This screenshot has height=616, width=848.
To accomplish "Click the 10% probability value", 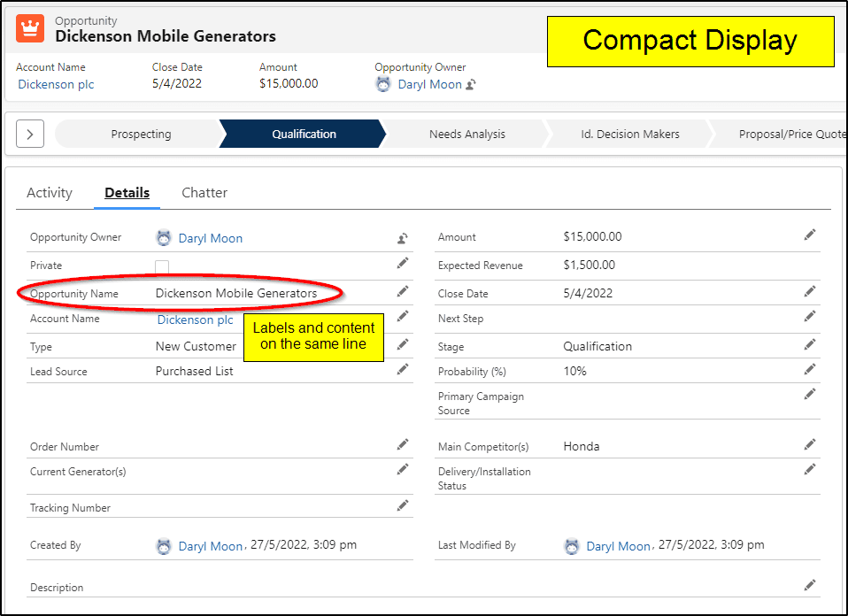I will coord(574,371).
